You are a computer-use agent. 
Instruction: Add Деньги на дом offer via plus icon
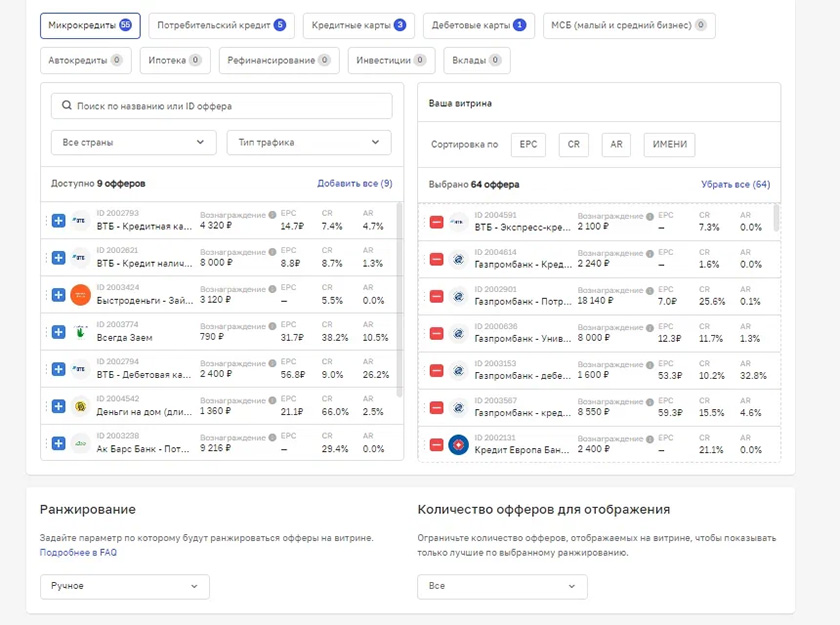[58, 406]
